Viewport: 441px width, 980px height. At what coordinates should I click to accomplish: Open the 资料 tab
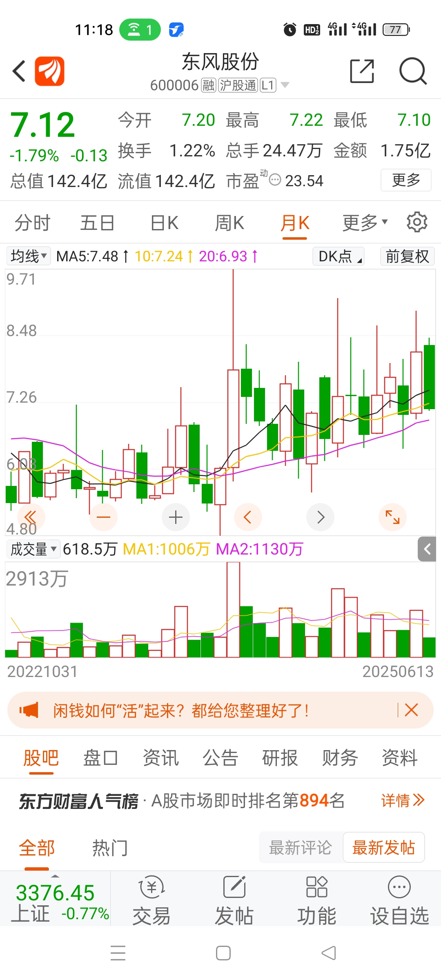(x=399, y=758)
